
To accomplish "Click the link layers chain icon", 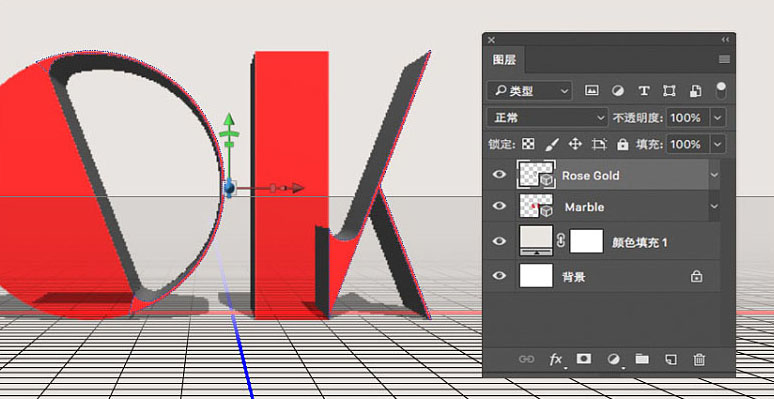I will [x=526, y=359].
